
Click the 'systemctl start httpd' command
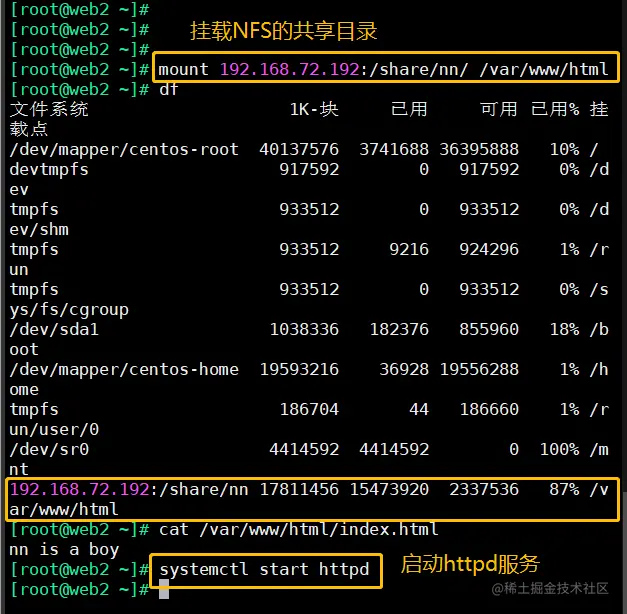coord(264,570)
